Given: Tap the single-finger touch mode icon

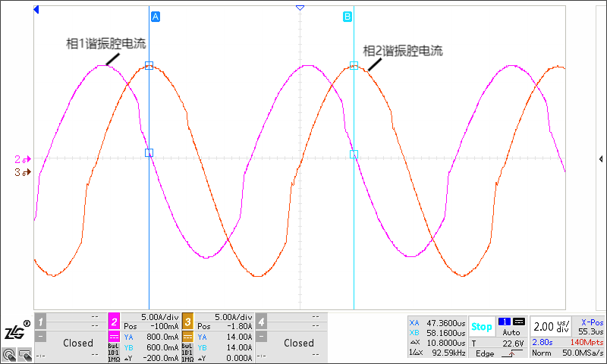Looking at the screenshot, I should (8, 355).
